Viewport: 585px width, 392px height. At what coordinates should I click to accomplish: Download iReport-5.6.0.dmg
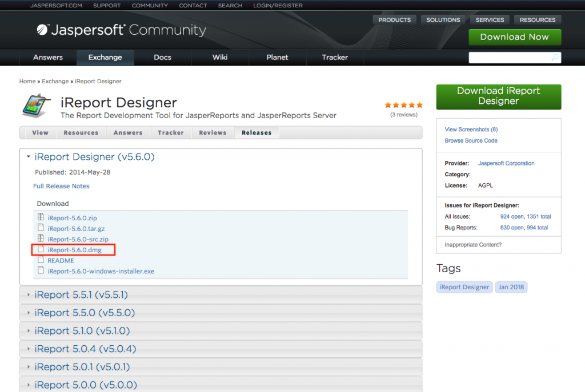(x=75, y=250)
